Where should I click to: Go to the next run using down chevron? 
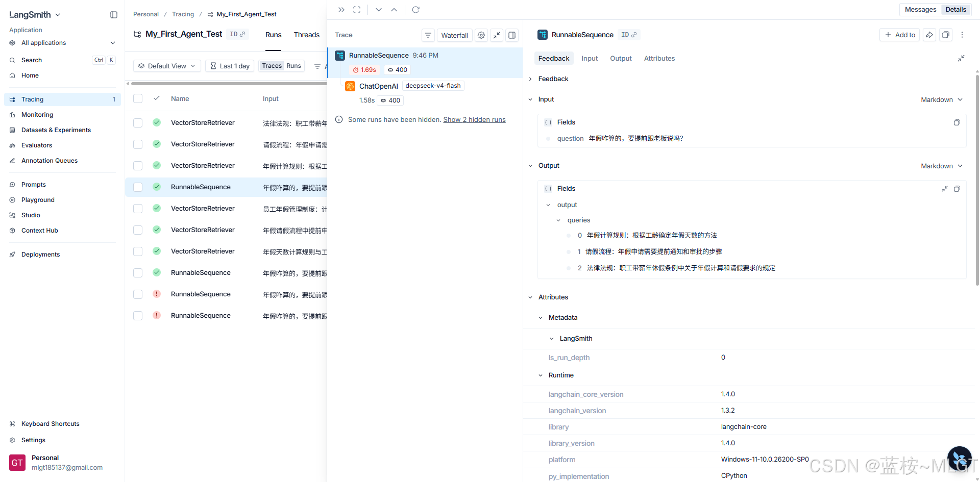(379, 10)
